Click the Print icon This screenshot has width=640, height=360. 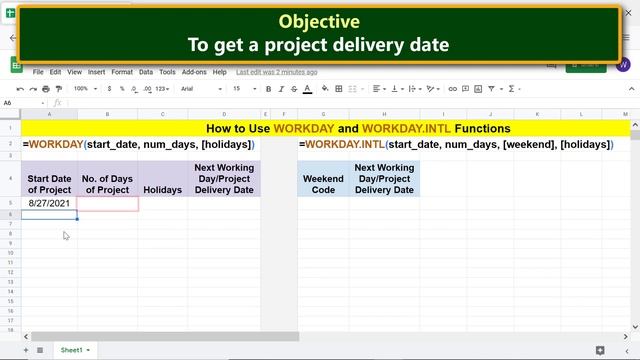click(46, 89)
